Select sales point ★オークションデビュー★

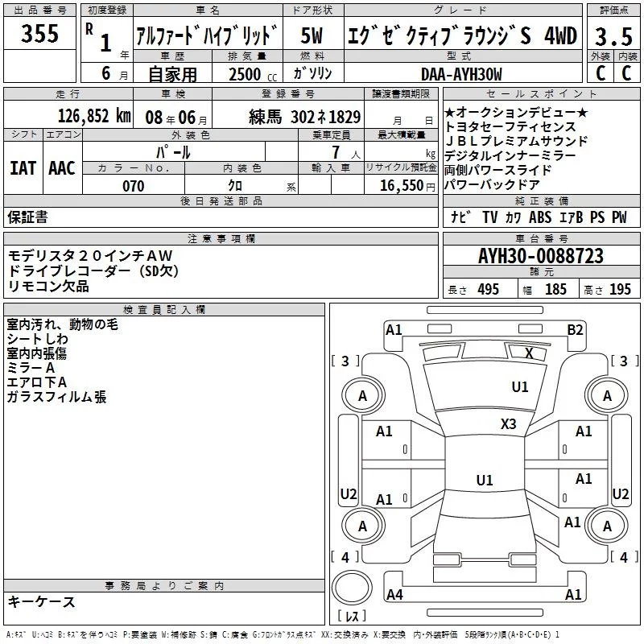point(516,112)
